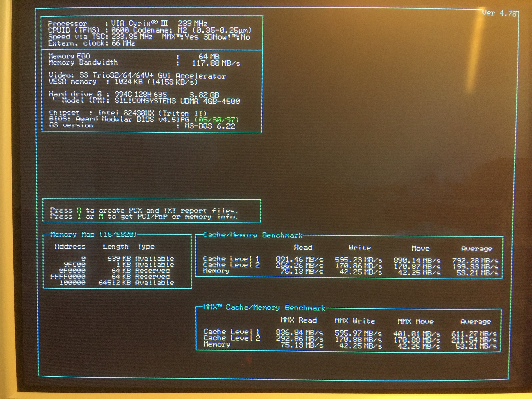This screenshot has width=532, height=399.
Task: Click the Ver 4.78 label
Action: (x=499, y=13)
